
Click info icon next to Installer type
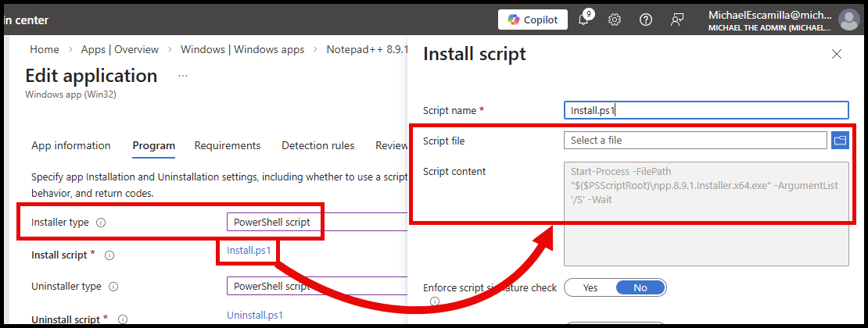[x=101, y=223]
